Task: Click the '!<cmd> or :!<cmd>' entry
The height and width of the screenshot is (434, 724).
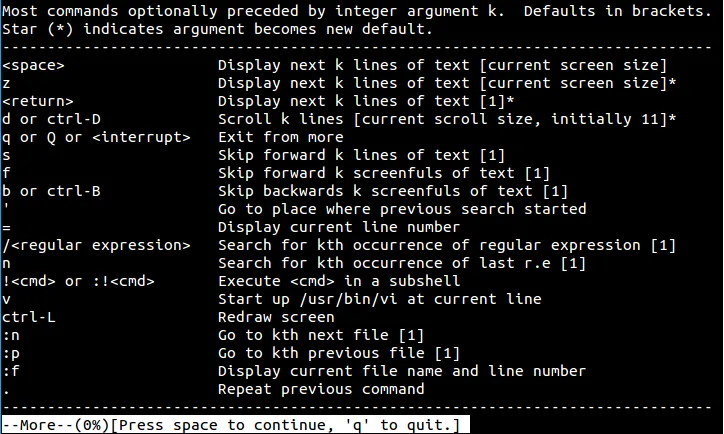Action: pyautogui.click(x=79, y=281)
